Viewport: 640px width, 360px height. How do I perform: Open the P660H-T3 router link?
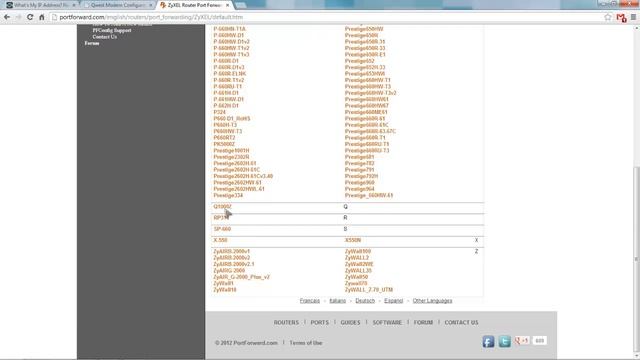click(x=225, y=125)
